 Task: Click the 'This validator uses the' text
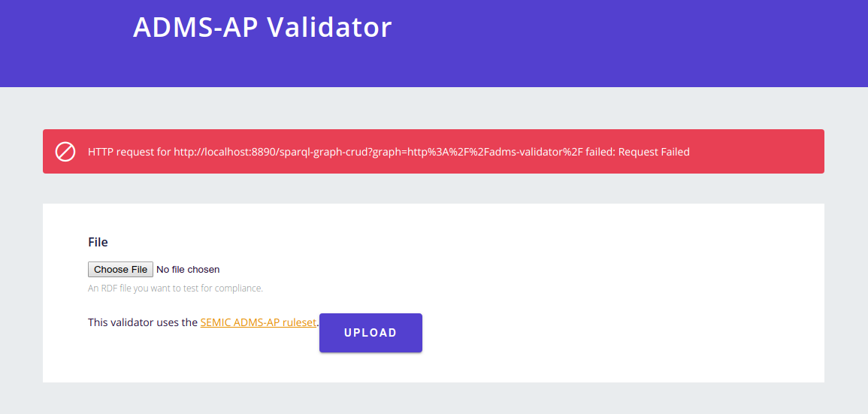pyautogui.click(x=143, y=322)
